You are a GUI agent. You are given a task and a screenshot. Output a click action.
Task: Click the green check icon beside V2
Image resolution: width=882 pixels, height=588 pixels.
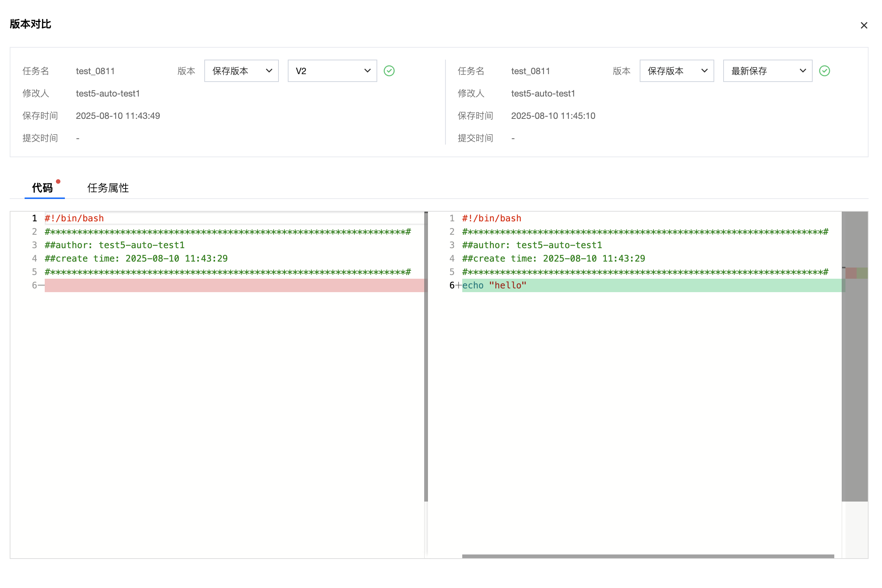[x=389, y=71]
